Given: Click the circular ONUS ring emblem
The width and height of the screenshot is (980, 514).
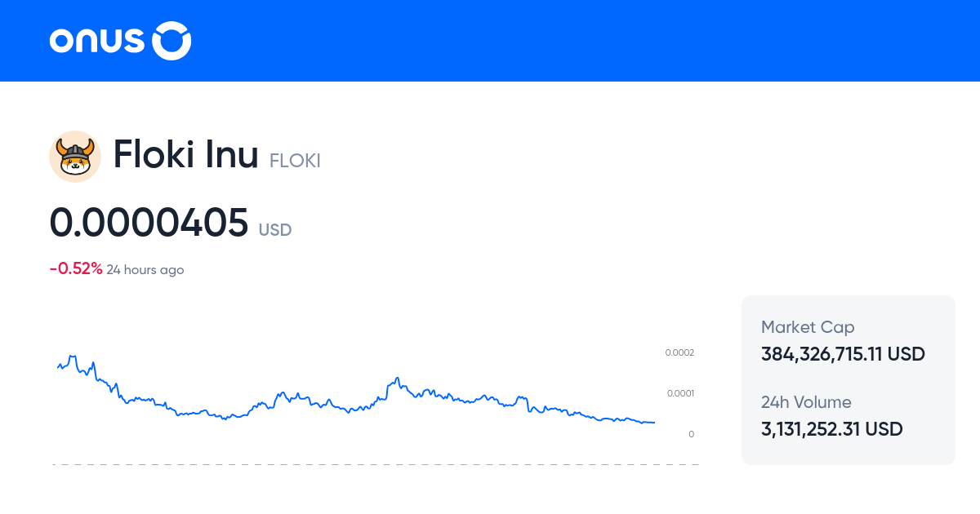Looking at the screenshot, I should pyautogui.click(x=172, y=41).
